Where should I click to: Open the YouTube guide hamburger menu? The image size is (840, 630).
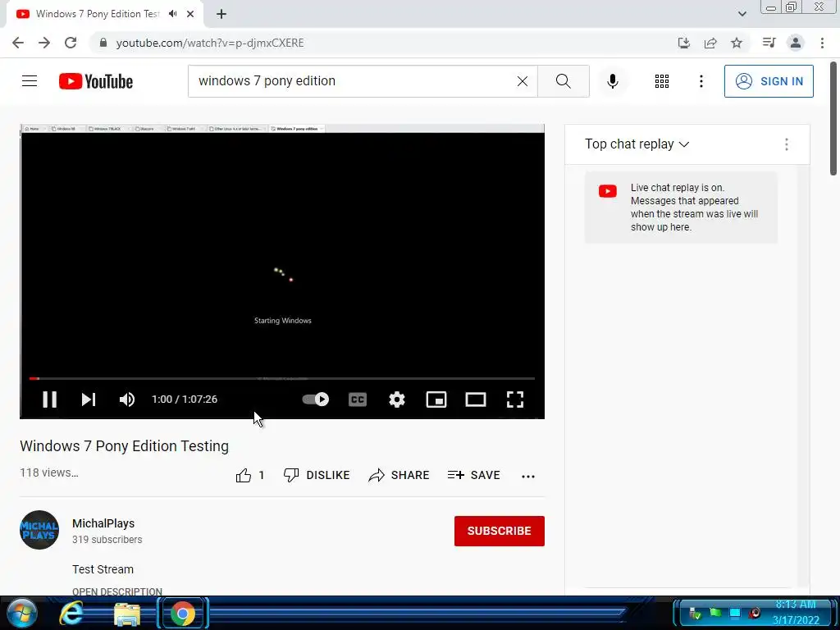30,81
